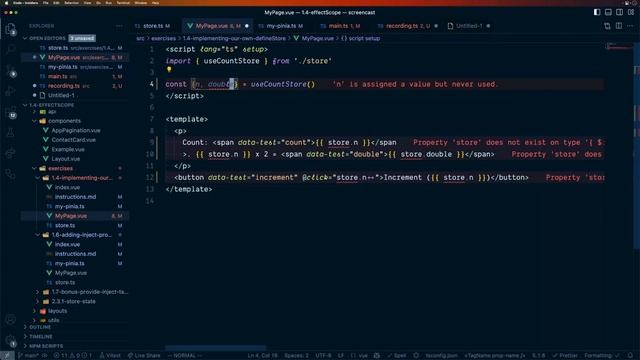640x360 pixels.
Task: Open errors and warnings status indicator
Action: point(73,356)
